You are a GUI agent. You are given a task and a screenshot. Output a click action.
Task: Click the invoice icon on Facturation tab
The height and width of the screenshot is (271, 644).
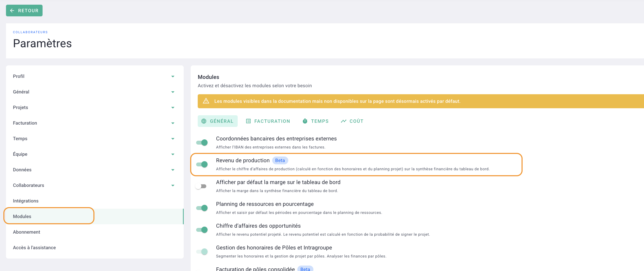[248, 121]
